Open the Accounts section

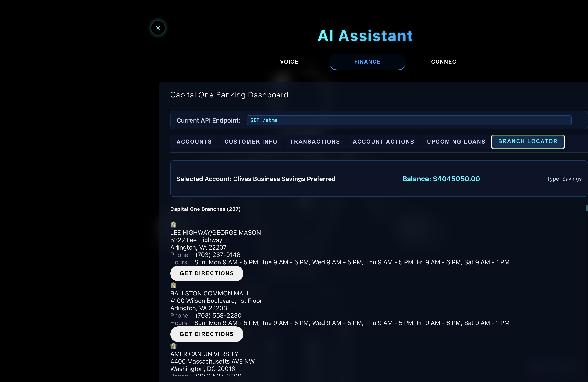[194, 142]
